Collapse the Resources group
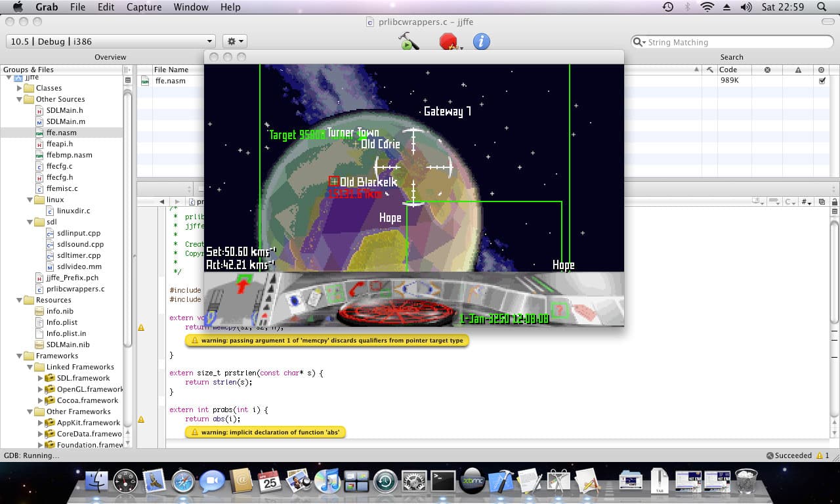This screenshot has height=504, width=840. pyautogui.click(x=19, y=300)
